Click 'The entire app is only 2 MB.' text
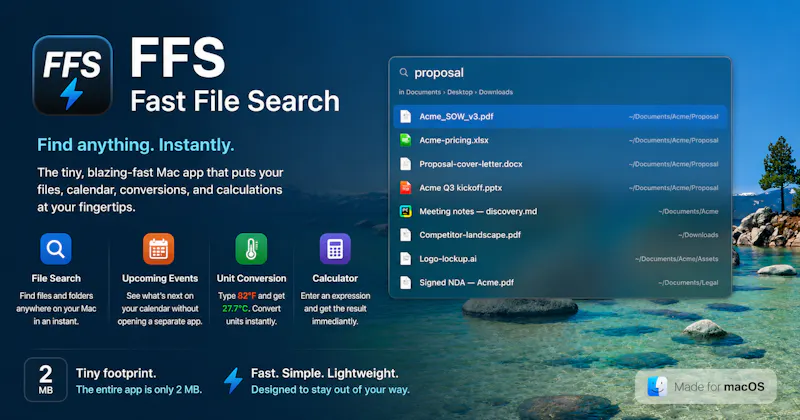Image resolution: width=800 pixels, height=420 pixels. pos(139,389)
